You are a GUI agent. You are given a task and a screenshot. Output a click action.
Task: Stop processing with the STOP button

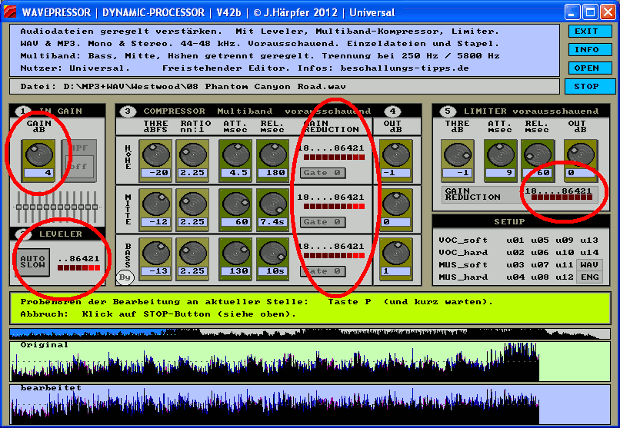click(590, 86)
